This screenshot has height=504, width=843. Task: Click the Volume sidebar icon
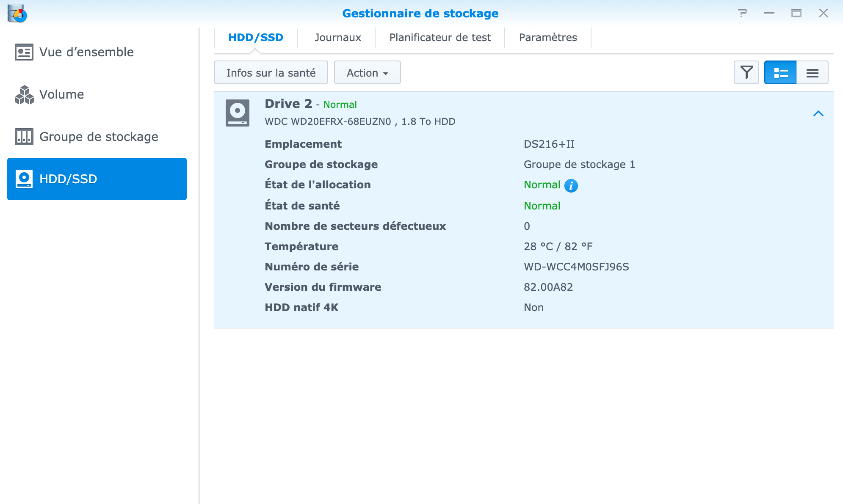pyautogui.click(x=25, y=94)
